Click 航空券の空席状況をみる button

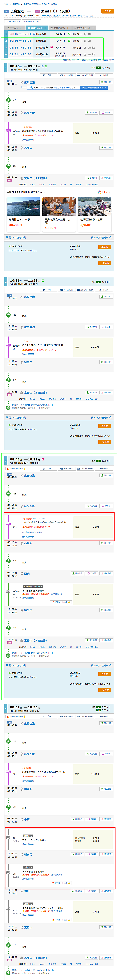94,87
